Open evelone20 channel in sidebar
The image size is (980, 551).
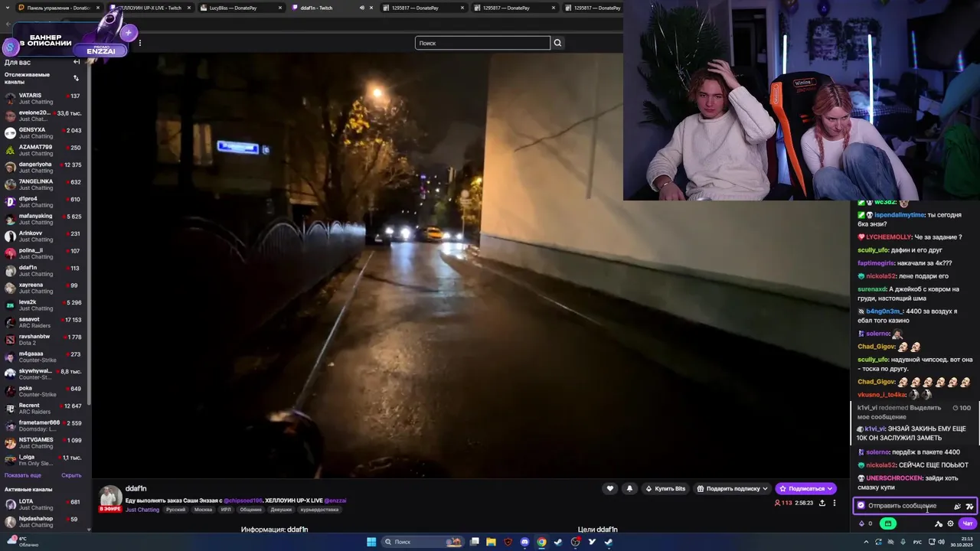tap(45, 116)
